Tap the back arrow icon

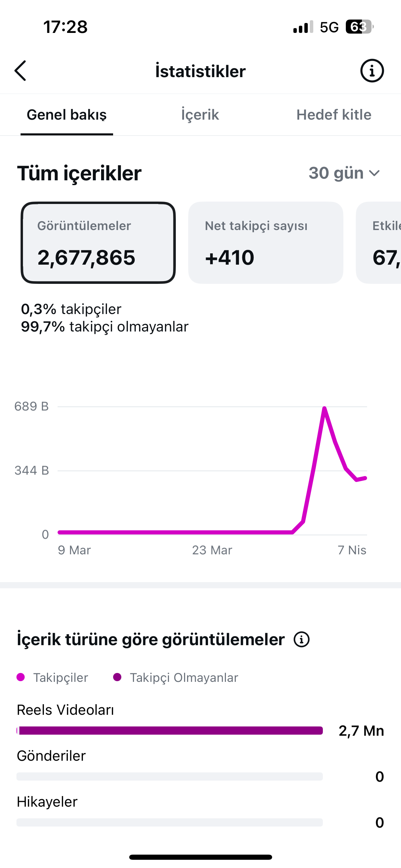pyautogui.click(x=20, y=71)
